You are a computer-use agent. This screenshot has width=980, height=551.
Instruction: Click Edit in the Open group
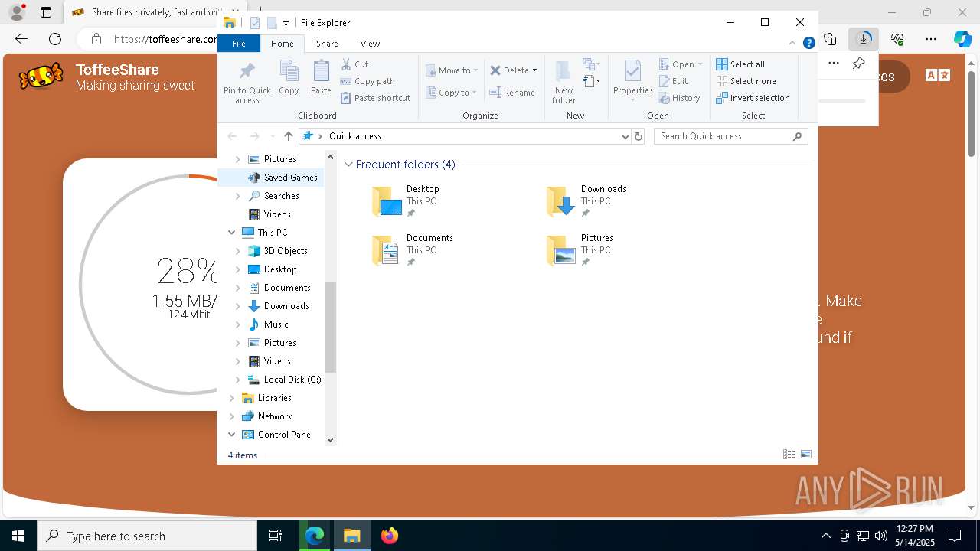(674, 81)
